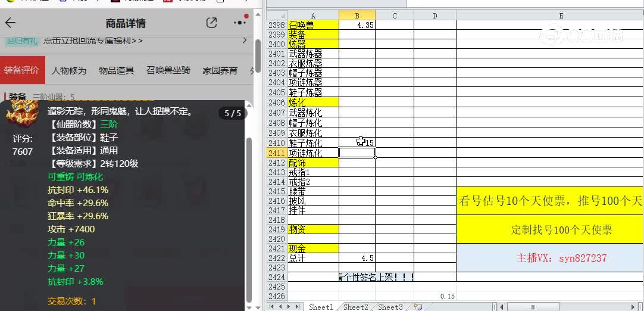Select the 腰带 cell
Viewport: 644px width, 311px height.
pyautogui.click(x=314, y=191)
